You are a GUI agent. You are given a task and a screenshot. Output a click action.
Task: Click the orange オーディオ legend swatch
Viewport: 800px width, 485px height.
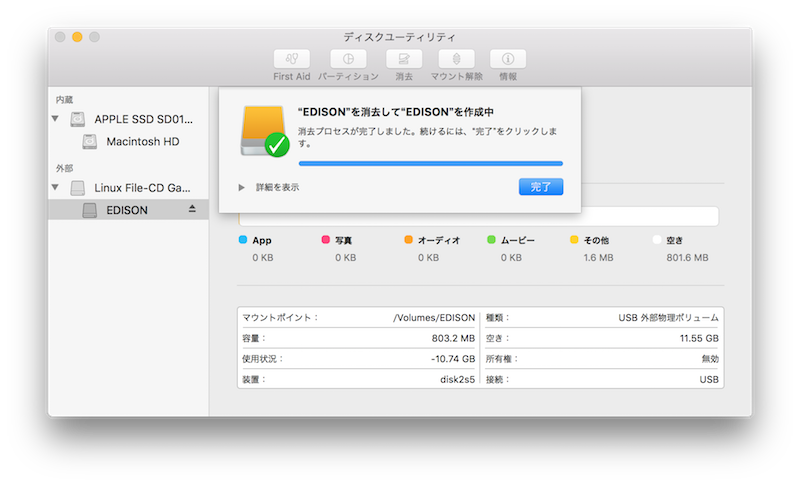(x=408, y=241)
